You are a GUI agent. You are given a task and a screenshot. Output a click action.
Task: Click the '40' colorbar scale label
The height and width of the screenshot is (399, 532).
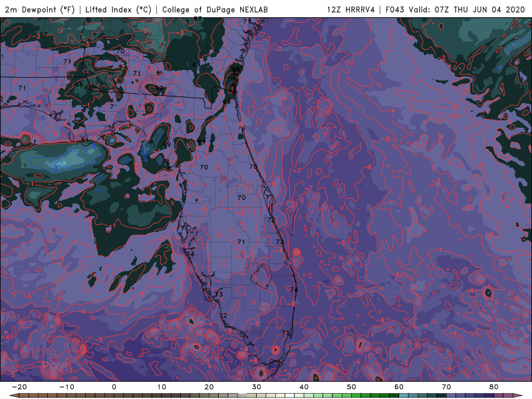(x=304, y=387)
